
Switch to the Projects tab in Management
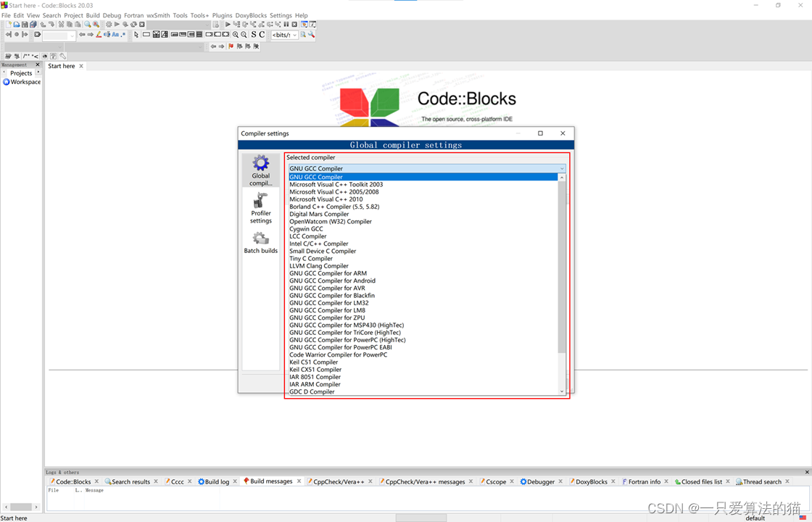tap(21, 73)
